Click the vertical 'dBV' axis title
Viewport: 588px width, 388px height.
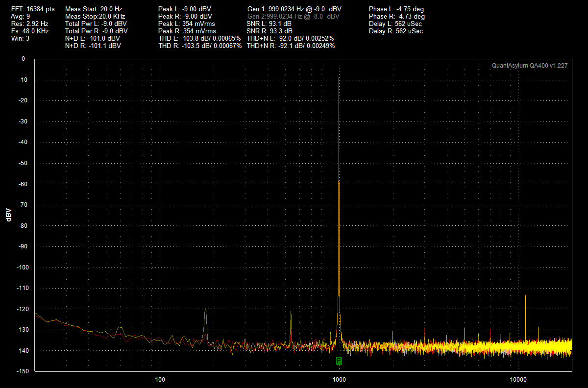[x=9, y=215]
